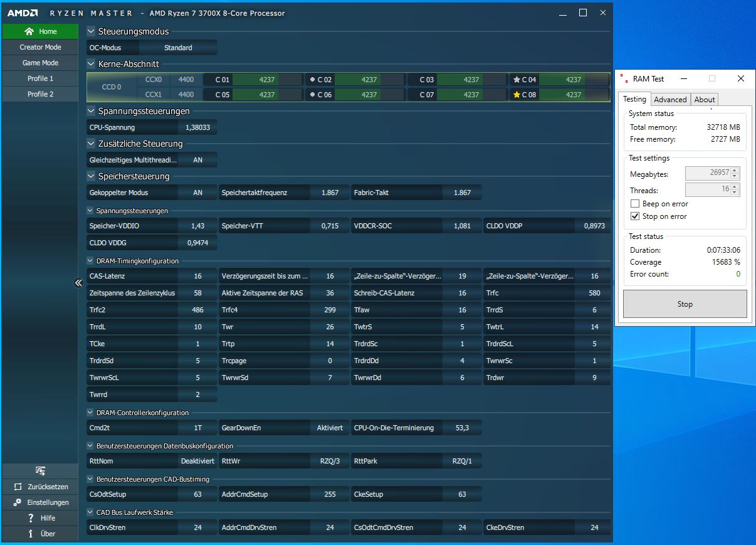Click the Fabric-Takt value 1.867
This screenshot has height=545, width=756.
pyautogui.click(x=462, y=193)
